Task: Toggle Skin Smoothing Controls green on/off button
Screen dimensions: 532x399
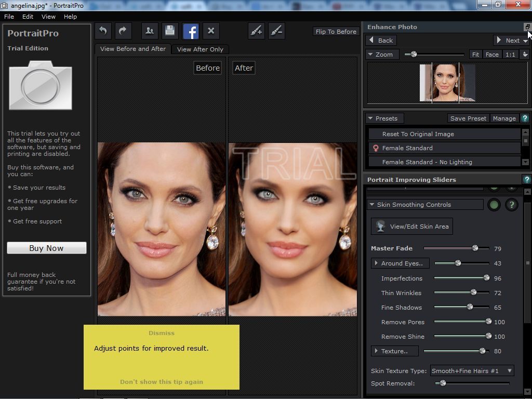Action: click(494, 205)
